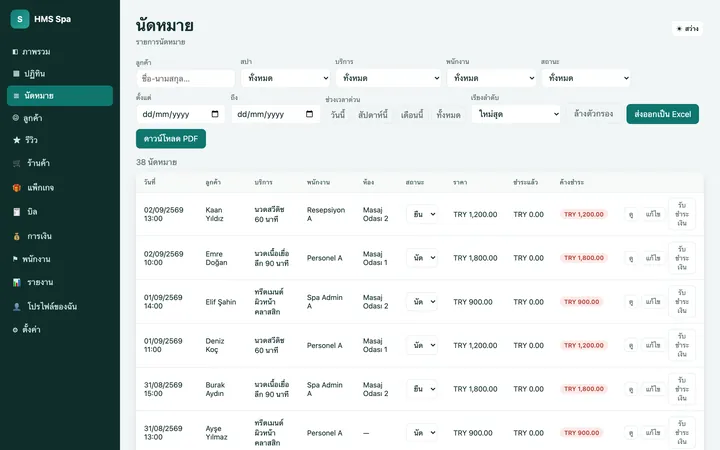Open the ปฏิทิน calendar sidebar item

(60, 73)
